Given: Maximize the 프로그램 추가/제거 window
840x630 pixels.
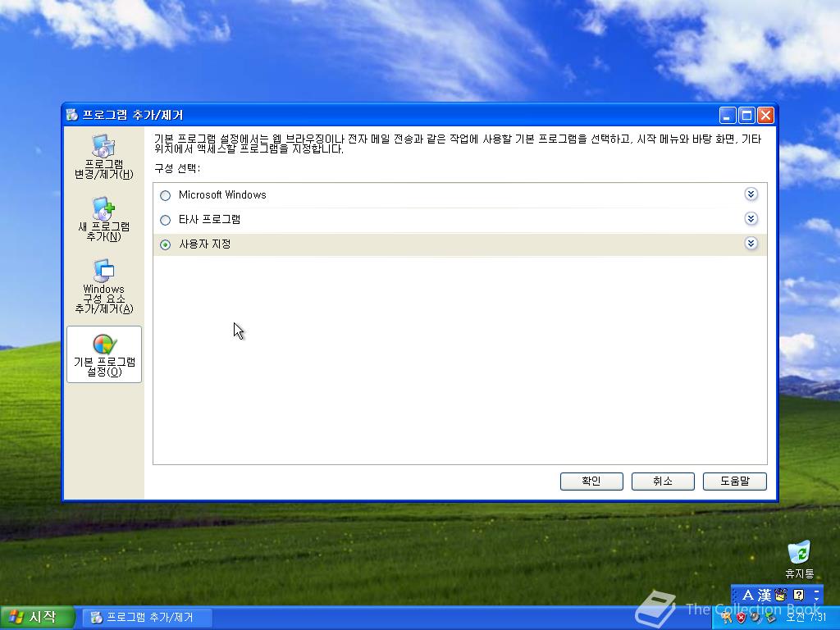Looking at the screenshot, I should [x=746, y=115].
